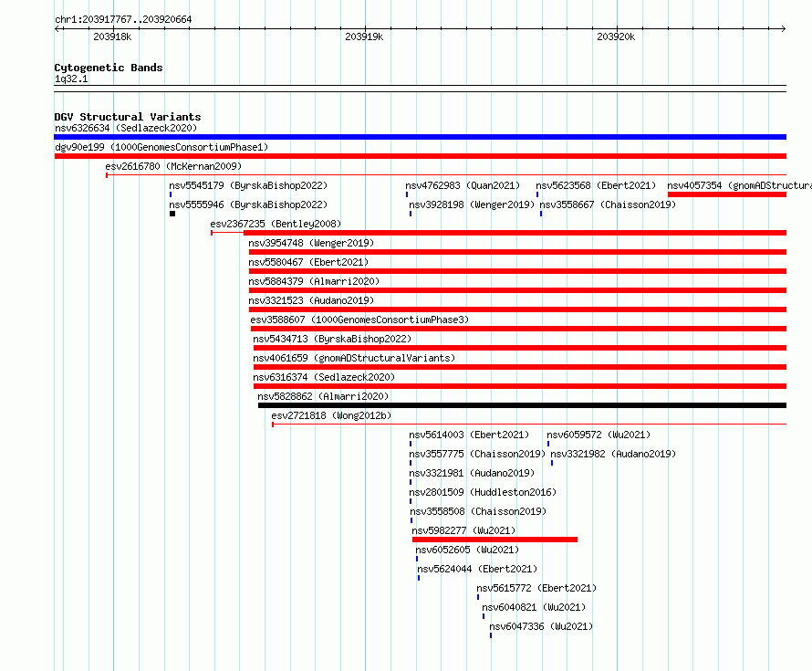
Task: Click red bar of nsv5884379
Action: [517, 290]
